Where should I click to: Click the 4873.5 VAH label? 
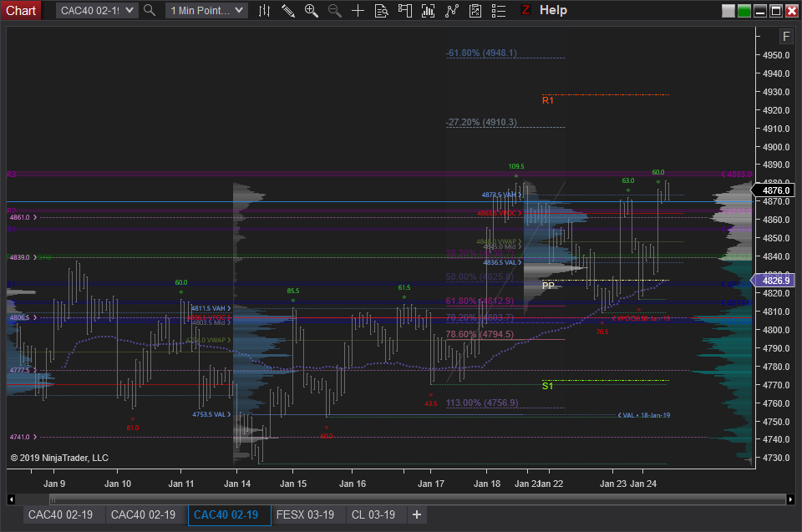click(x=501, y=195)
